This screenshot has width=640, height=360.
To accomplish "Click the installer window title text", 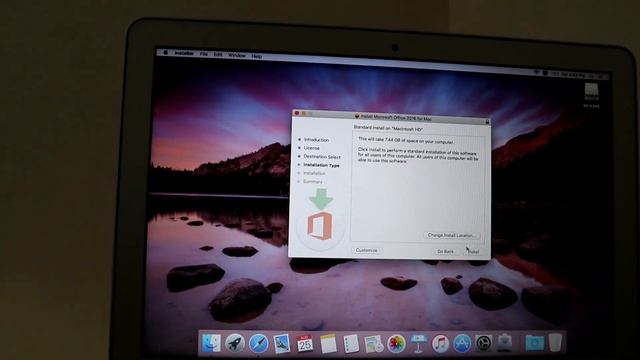I will point(396,118).
